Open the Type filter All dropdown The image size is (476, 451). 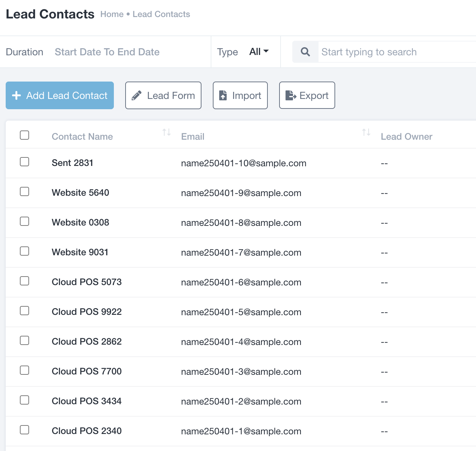pyautogui.click(x=259, y=52)
